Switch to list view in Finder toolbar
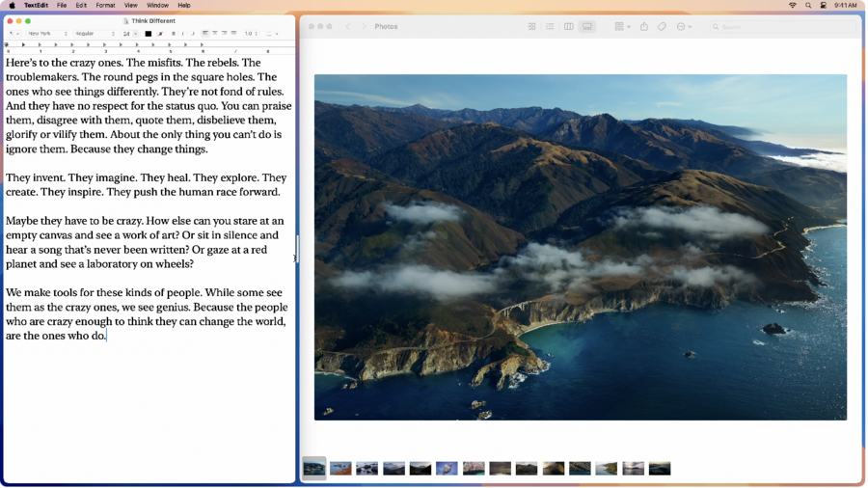Screen dimensions: 868x488 (x=550, y=27)
